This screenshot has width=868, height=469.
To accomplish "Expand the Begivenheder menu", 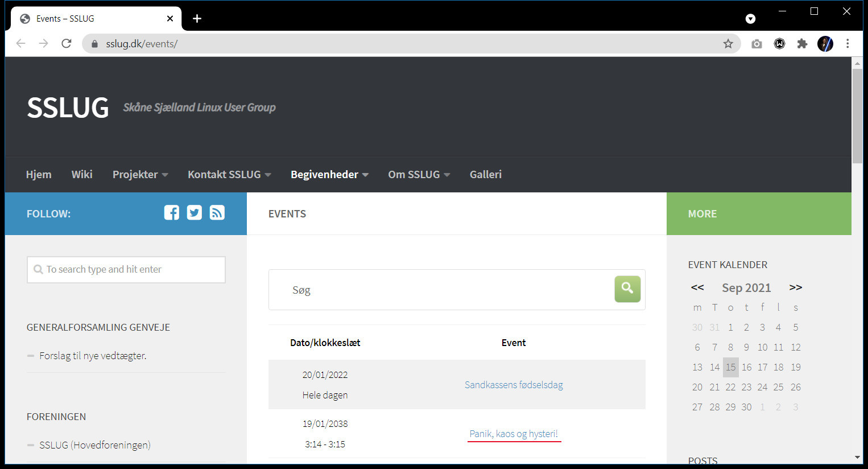I will click(x=329, y=175).
